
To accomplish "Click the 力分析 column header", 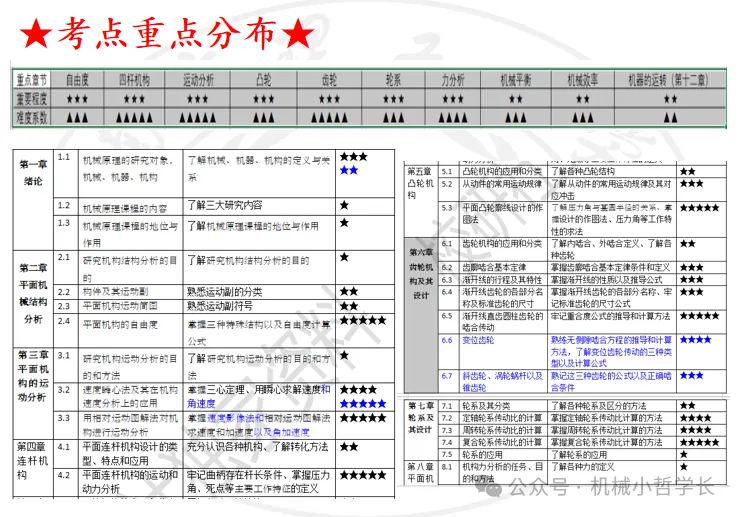I will [453, 80].
